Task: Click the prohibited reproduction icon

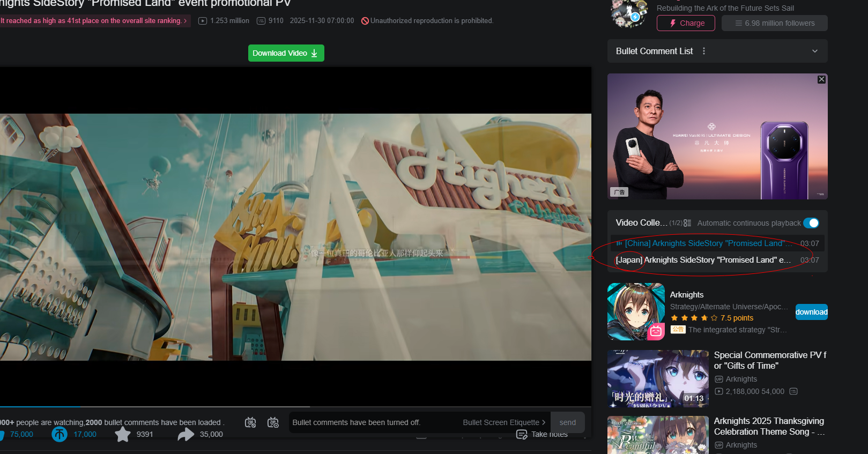Action: click(x=365, y=21)
